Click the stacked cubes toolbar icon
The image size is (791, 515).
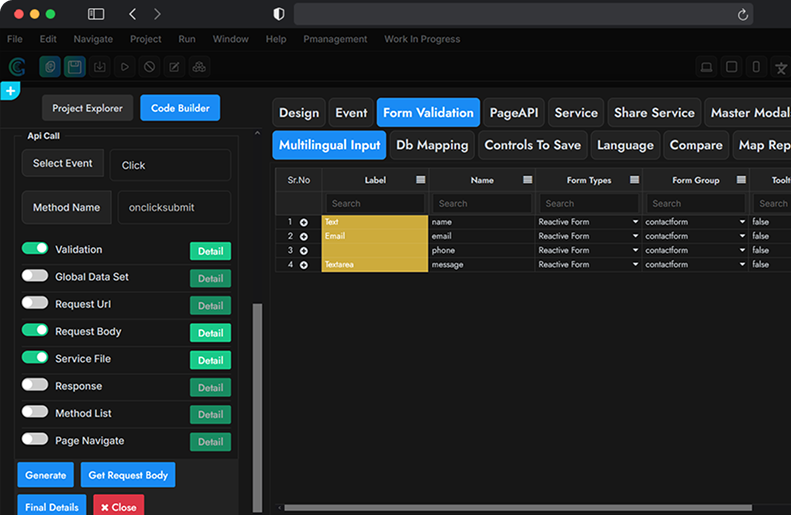(x=199, y=67)
